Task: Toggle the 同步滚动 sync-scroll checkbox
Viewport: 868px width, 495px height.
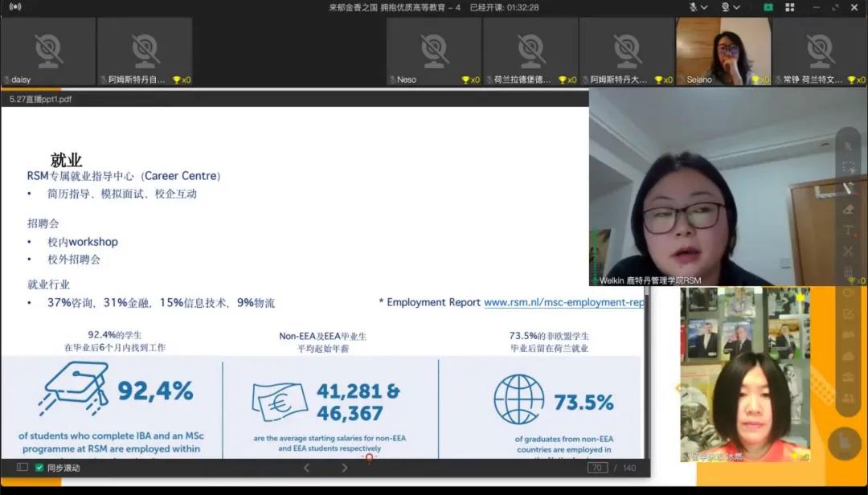Action: click(x=39, y=468)
